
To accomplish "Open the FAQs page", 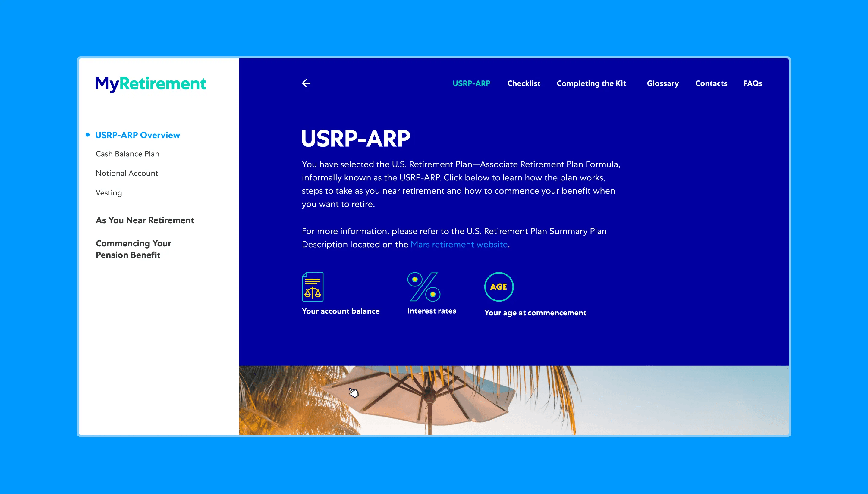I will tap(753, 83).
